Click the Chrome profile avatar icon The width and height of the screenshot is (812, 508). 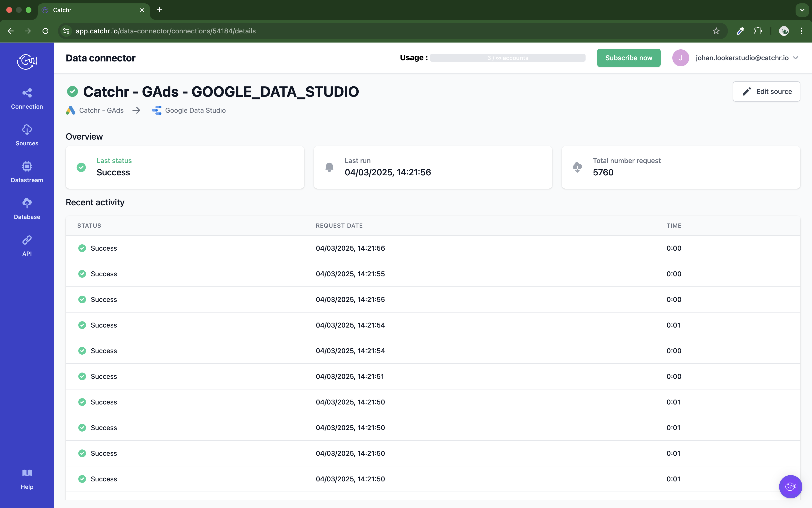783,31
